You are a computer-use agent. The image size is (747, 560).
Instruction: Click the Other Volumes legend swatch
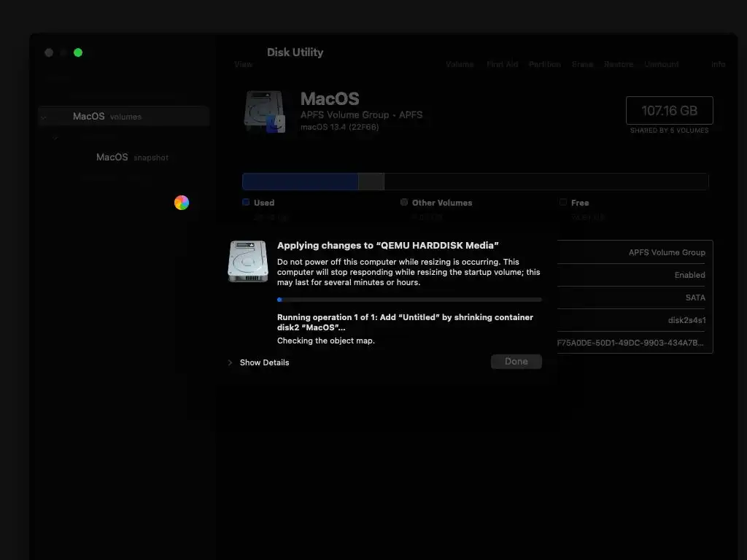[404, 203]
